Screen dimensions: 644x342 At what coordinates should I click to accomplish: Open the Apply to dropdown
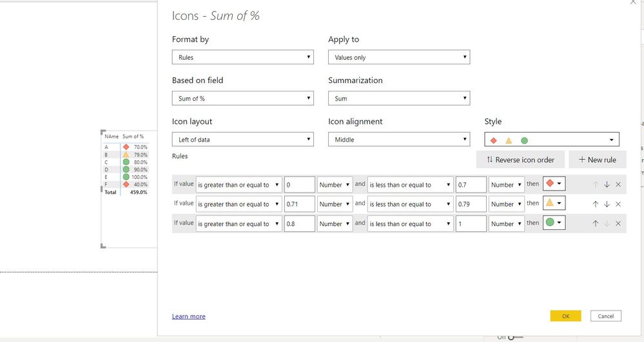399,57
